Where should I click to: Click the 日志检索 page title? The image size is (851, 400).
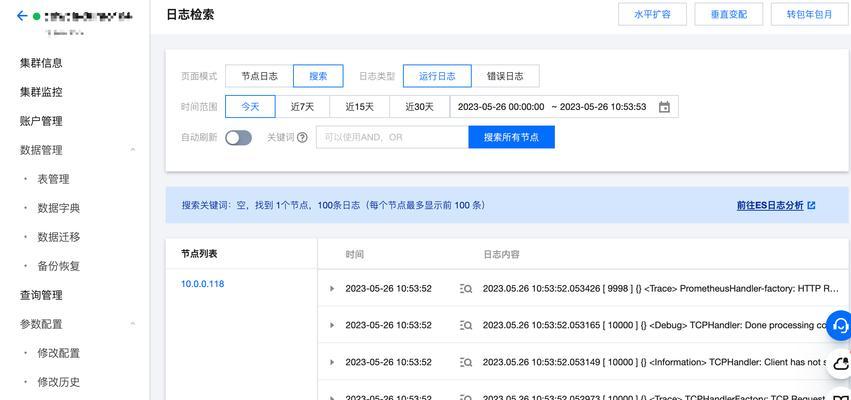[190, 15]
